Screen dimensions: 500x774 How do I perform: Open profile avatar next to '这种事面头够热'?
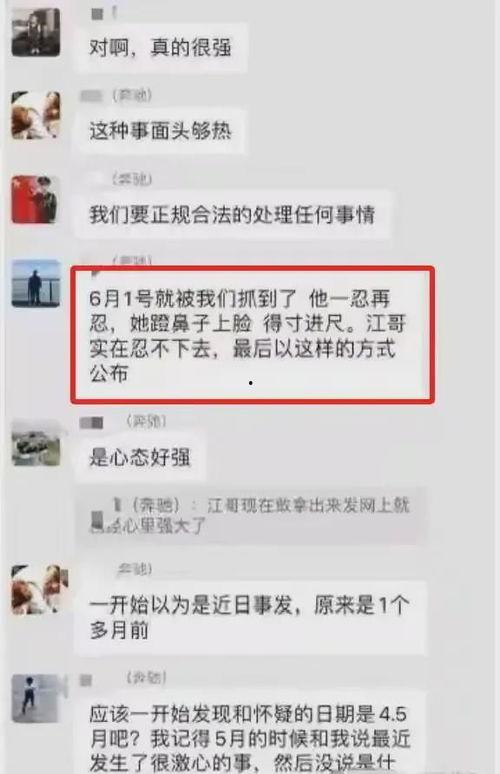point(36,115)
